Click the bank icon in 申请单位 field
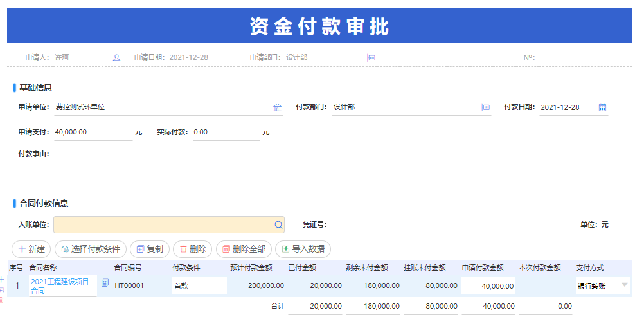 click(277, 107)
